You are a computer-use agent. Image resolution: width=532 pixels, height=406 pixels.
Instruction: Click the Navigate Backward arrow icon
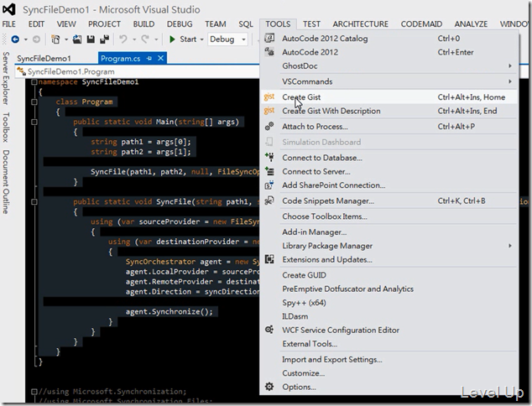point(15,39)
